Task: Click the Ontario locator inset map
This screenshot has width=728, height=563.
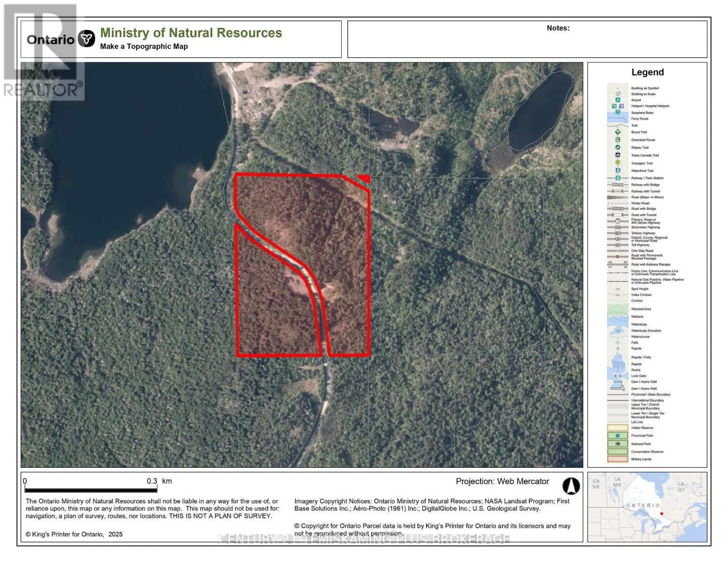Action: (647, 507)
